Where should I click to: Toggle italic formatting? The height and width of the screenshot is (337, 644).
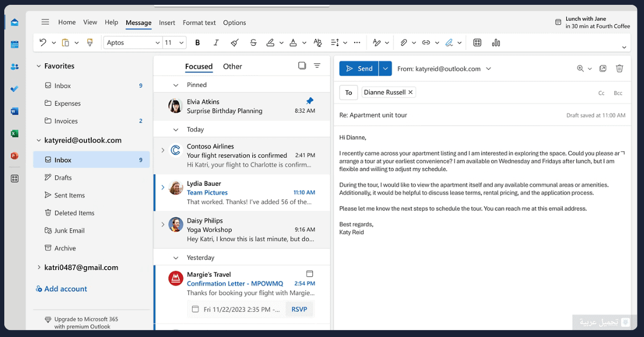[216, 42]
